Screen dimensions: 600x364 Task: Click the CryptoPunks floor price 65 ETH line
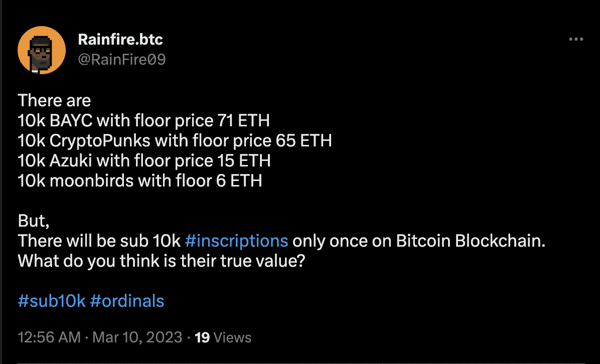click(175, 141)
